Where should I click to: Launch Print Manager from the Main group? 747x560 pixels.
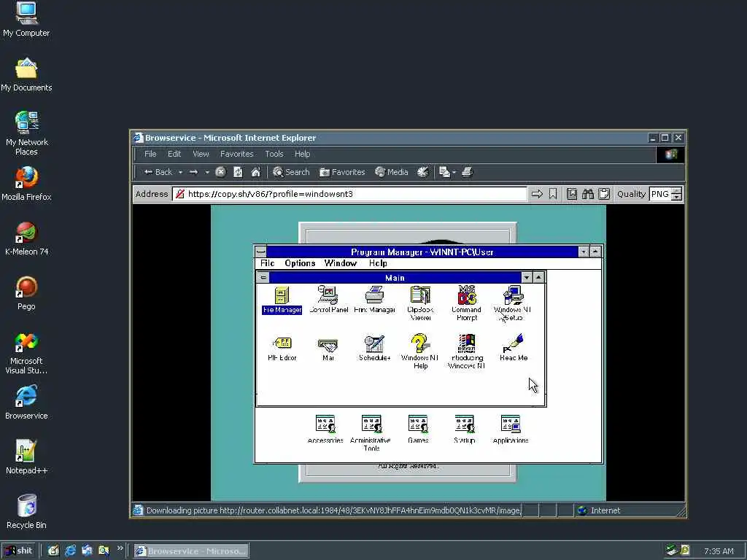point(374,300)
